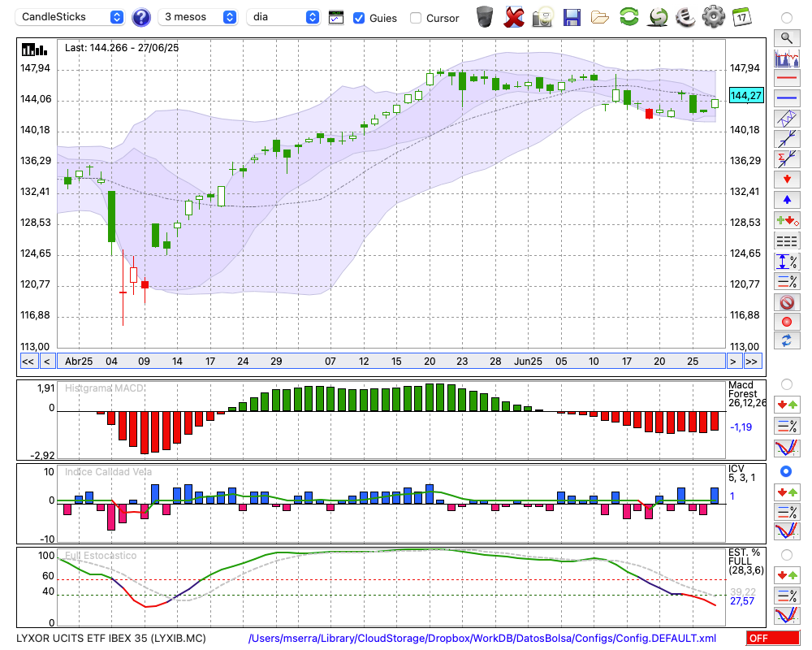Click percent lines button beside ICV panel

click(x=787, y=512)
